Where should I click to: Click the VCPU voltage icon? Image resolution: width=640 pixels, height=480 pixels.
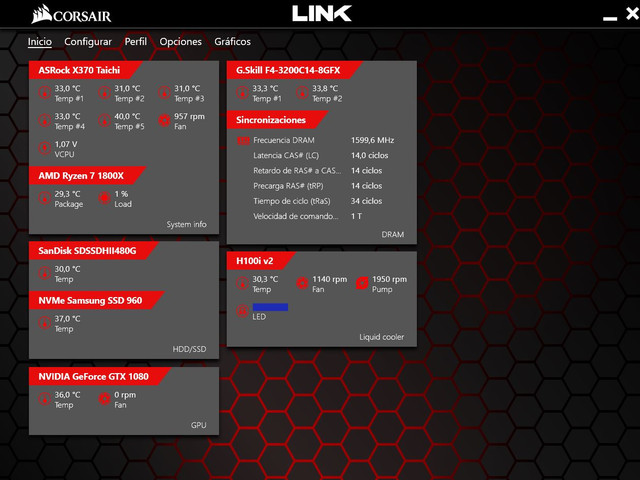click(45, 148)
